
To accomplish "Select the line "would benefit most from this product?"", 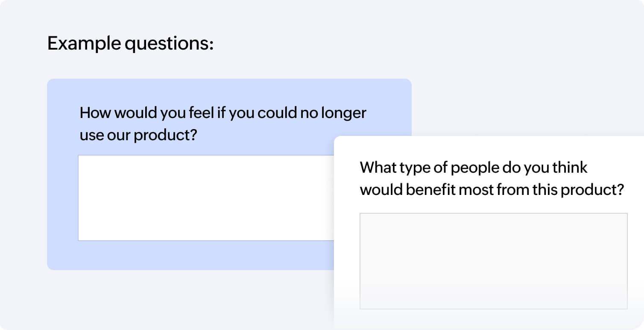I will [492, 189].
